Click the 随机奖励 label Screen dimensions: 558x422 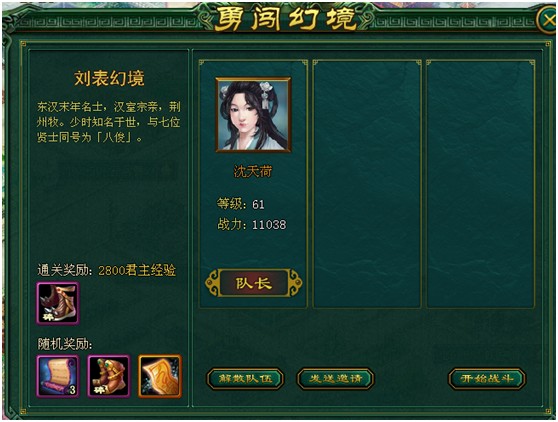tap(65, 344)
